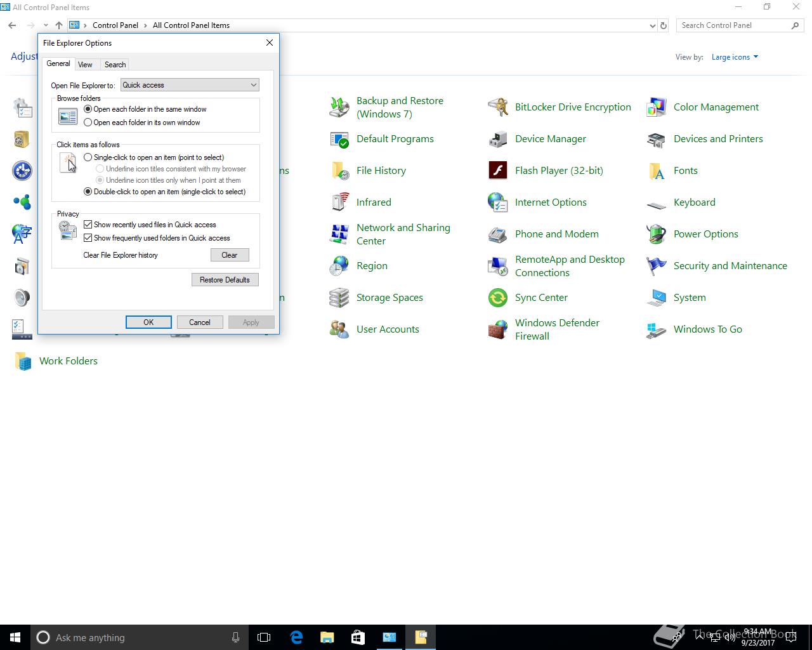The image size is (812, 650).
Task: Click the Cortana Ask me anything box
Action: [140, 637]
